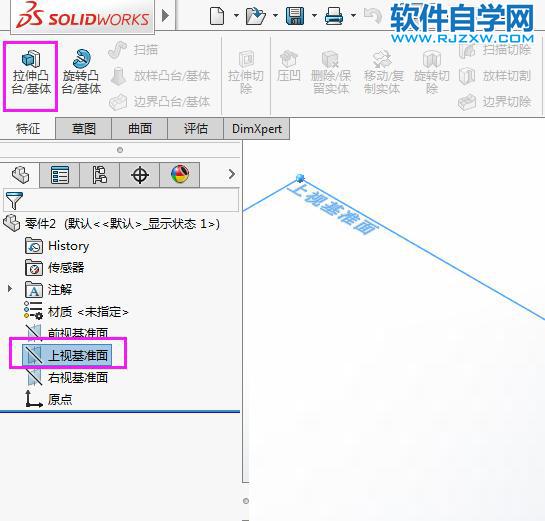Click the Lofted Boss/Base (放样凸台/基体) tool
This screenshot has height=521, width=545.
[160, 76]
